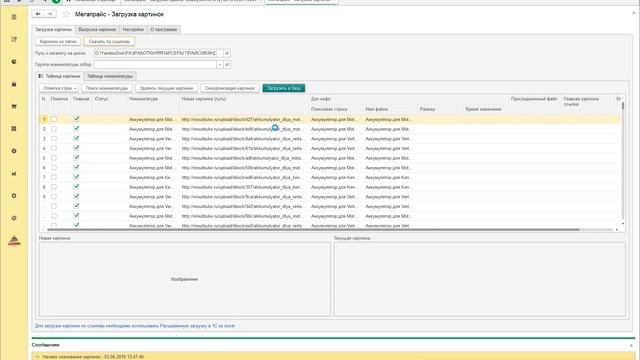The image size is (640, 360).
Task: Select the nomenclature cell in row 7
Action: click(152, 178)
